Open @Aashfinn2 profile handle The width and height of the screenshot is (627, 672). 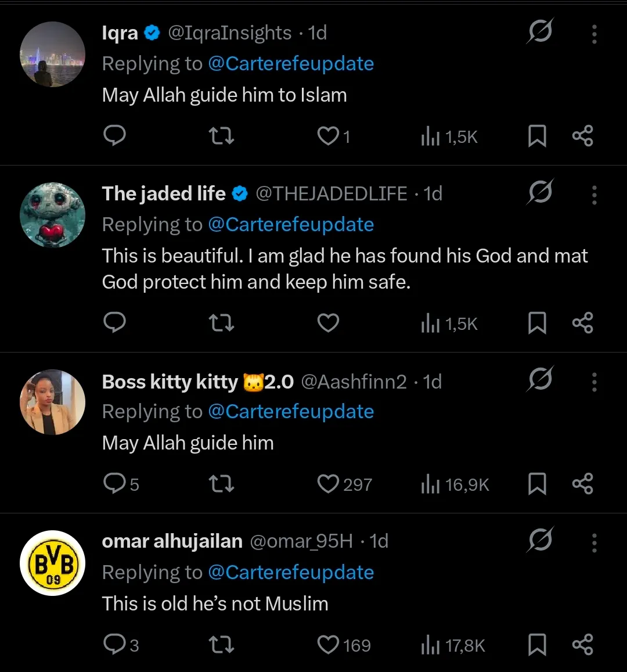pyautogui.click(x=354, y=382)
